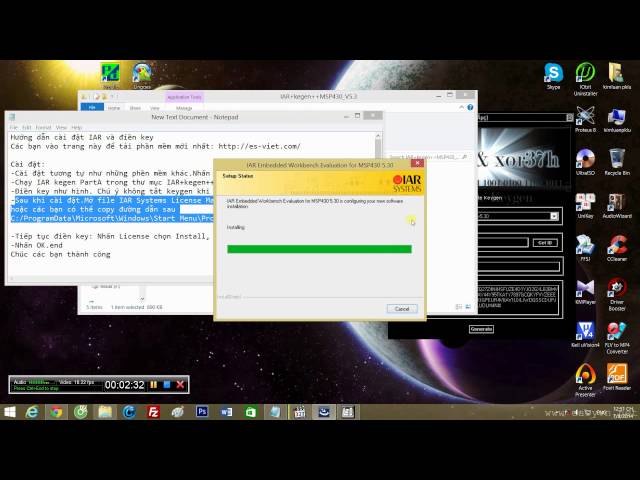Open the Recycle Bin icon
This screenshot has width=640, height=480.
617,162
